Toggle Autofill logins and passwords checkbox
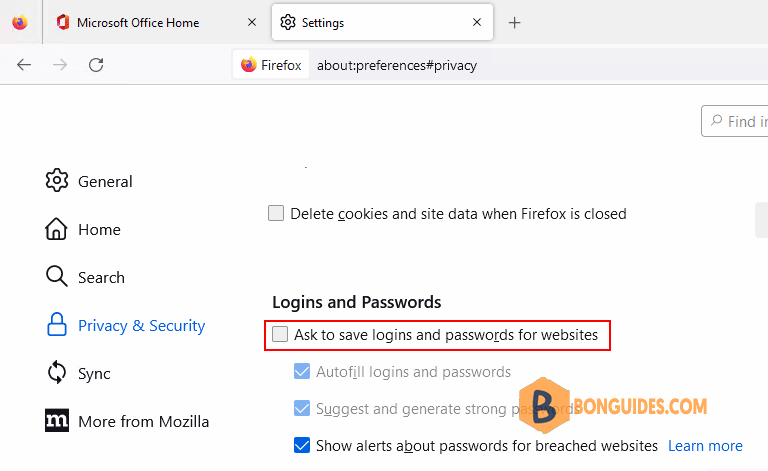This screenshot has height=471, width=768. [302, 372]
